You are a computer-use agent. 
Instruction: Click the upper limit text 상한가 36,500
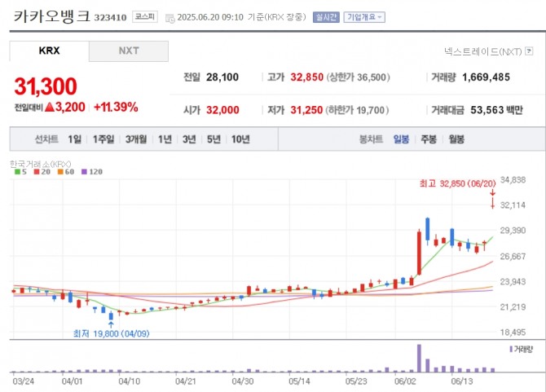click(x=358, y=77)
